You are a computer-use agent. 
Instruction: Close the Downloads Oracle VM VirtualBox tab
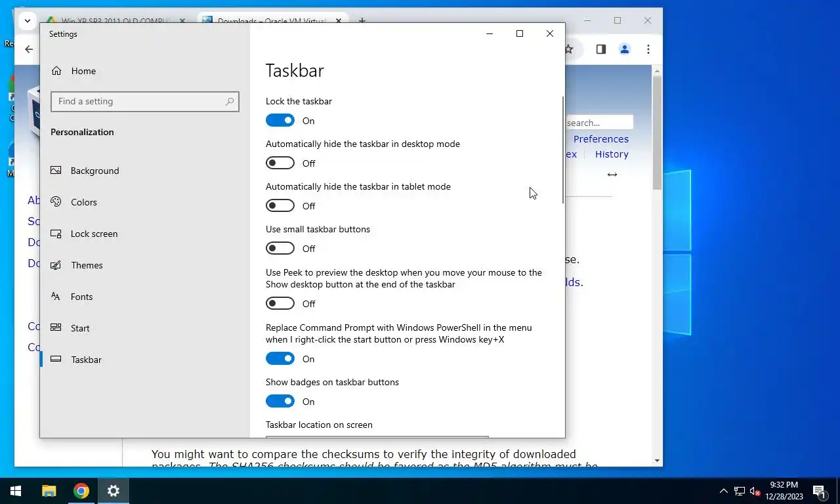pyautogui.click(x=339, y=20)
